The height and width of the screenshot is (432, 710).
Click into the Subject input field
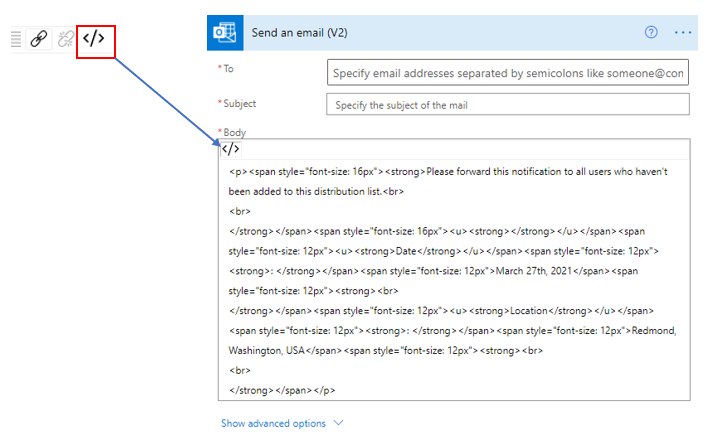tap(508, 105)
